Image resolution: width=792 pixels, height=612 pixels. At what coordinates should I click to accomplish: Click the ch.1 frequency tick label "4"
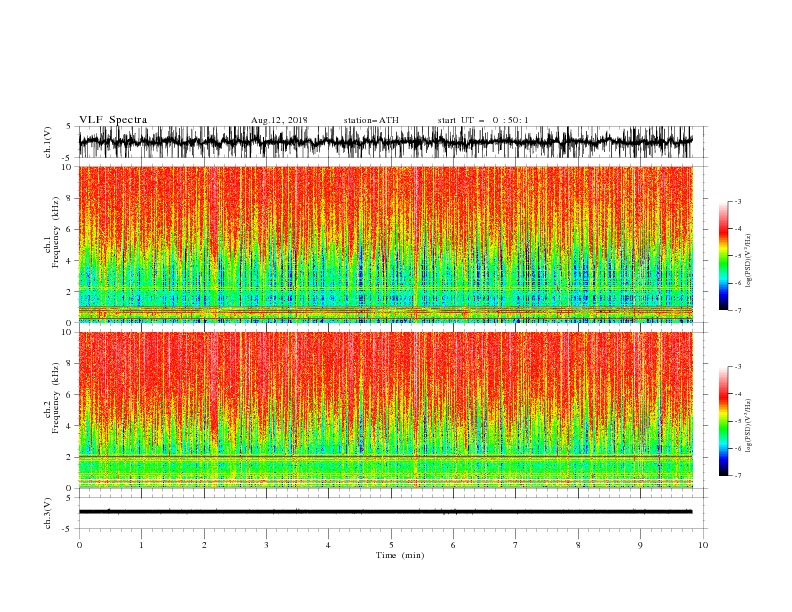pyautogui.click(x=70, y=261)
